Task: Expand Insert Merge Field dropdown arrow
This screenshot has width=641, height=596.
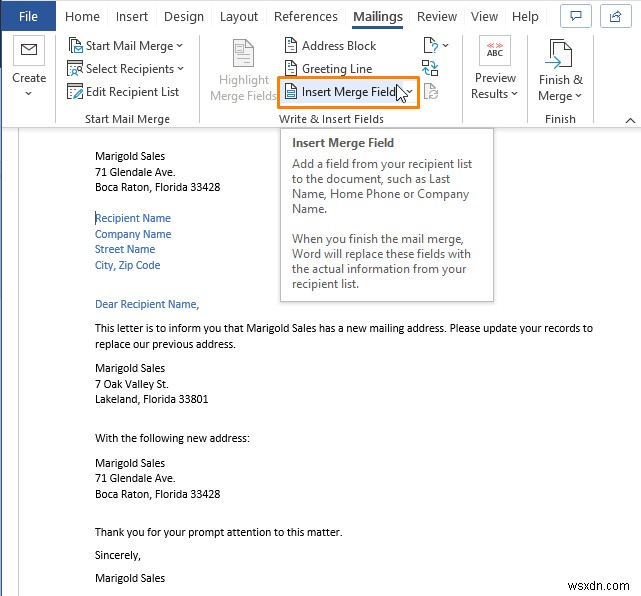Action: coord(410,92)
